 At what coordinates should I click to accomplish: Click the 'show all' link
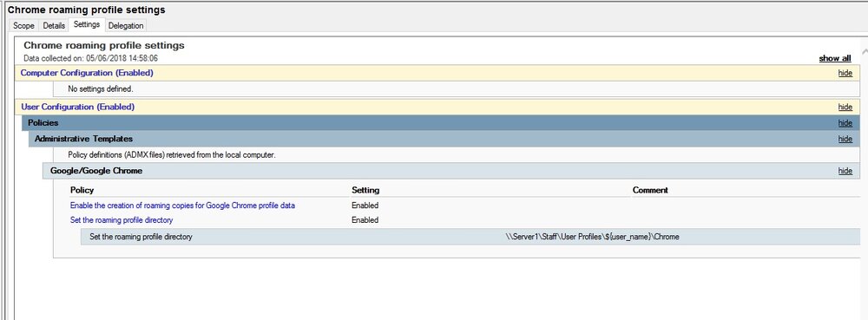pos(835,58)
